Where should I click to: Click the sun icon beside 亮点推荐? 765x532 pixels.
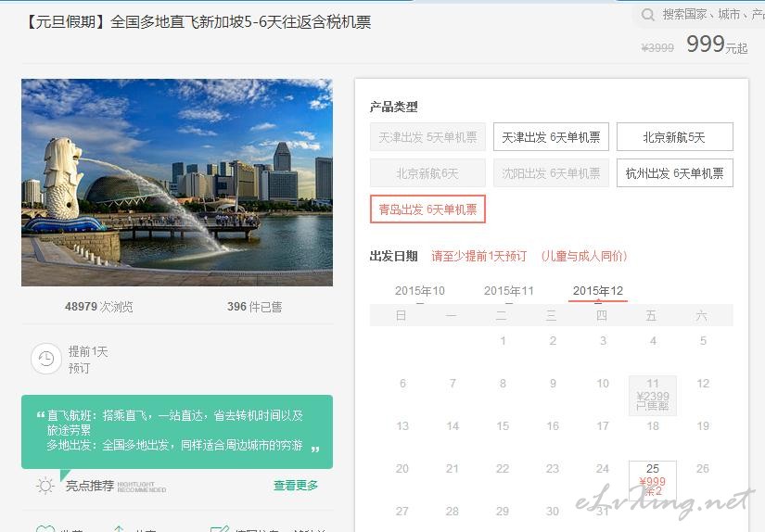[x=45, y=486]
